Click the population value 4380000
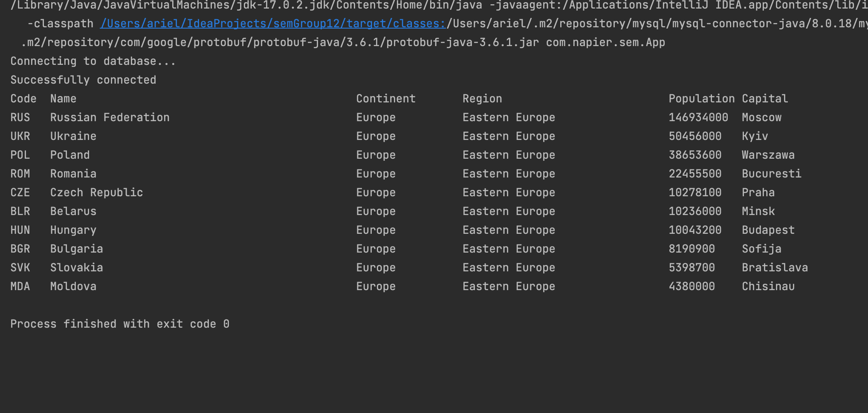 coord(692,286)
